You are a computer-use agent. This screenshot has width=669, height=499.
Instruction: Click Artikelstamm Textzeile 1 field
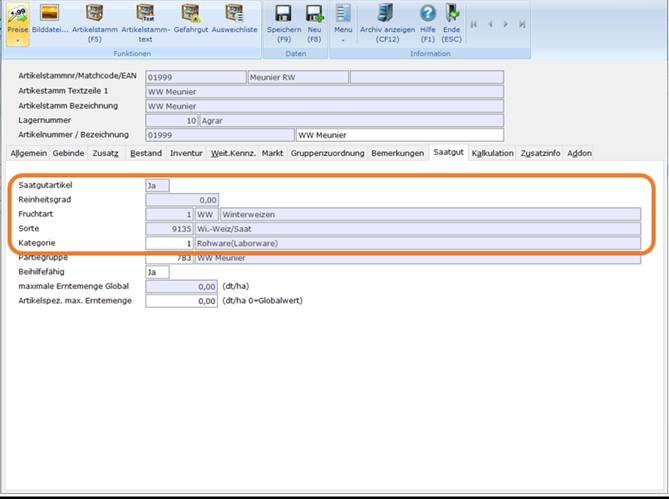click(x=324, y=92)
